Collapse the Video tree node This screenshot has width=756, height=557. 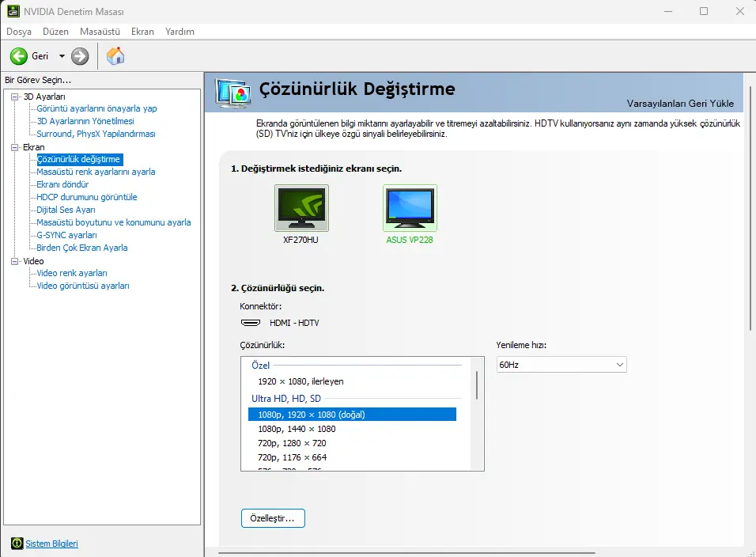15,261
